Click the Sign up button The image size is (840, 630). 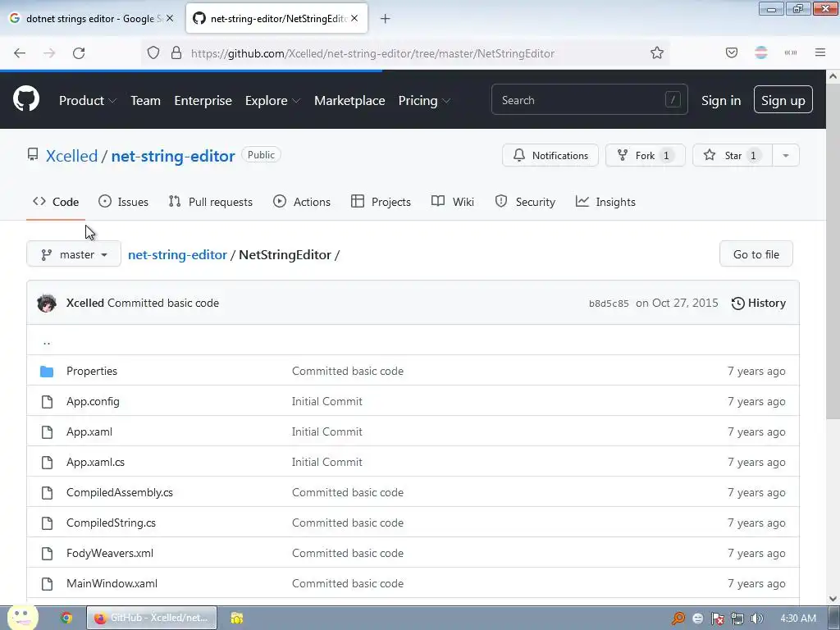[x=783, y=99]
